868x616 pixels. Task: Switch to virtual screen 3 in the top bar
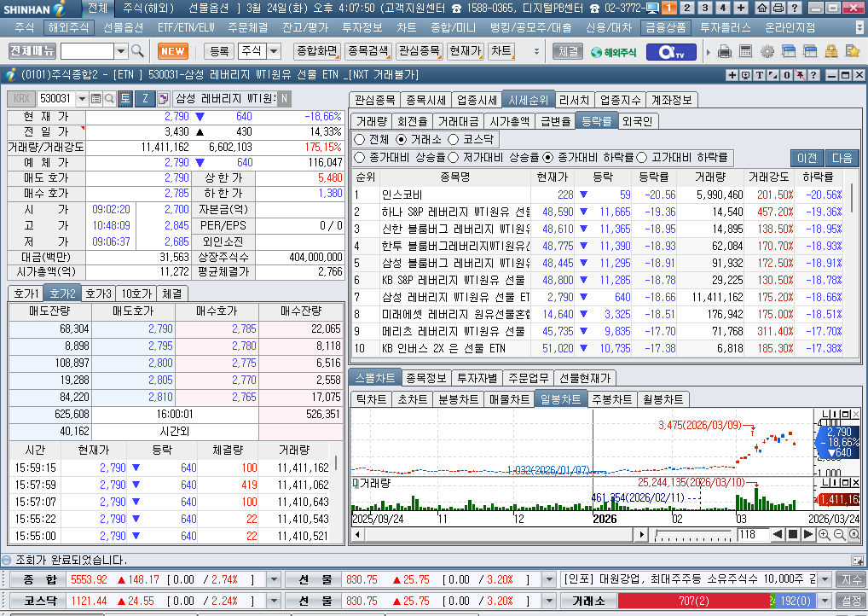pyautogui.click(x=704, y=8)
